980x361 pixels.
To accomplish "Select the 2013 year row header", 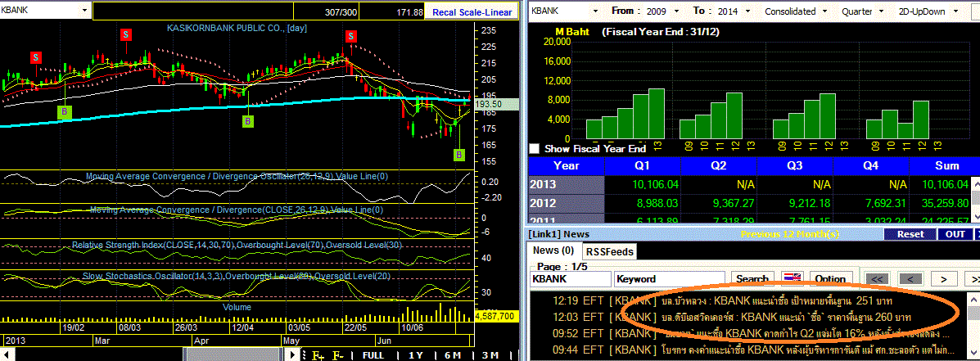I will pos(567,184).
